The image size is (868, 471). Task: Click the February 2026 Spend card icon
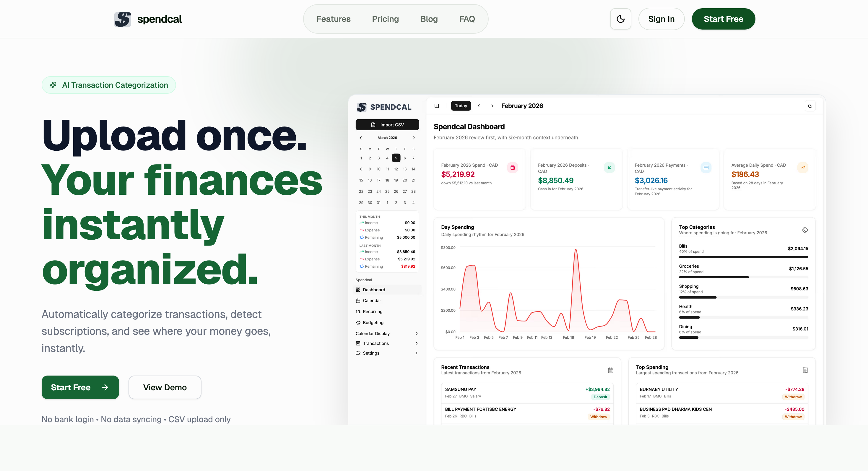513,168
